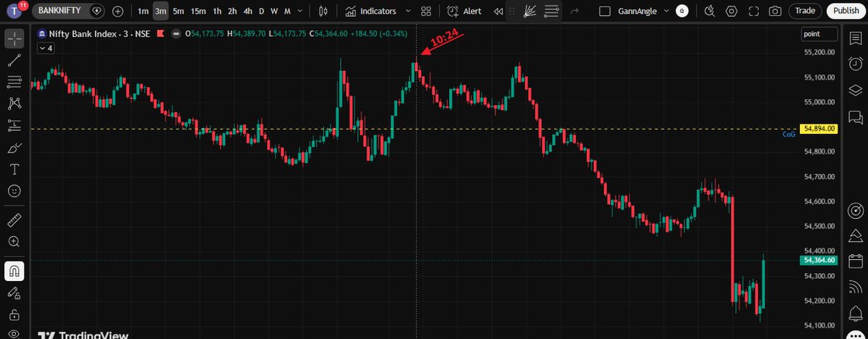Open chart settings hexagon icon
The image size is (868, 339).
(x=732, y=11)
